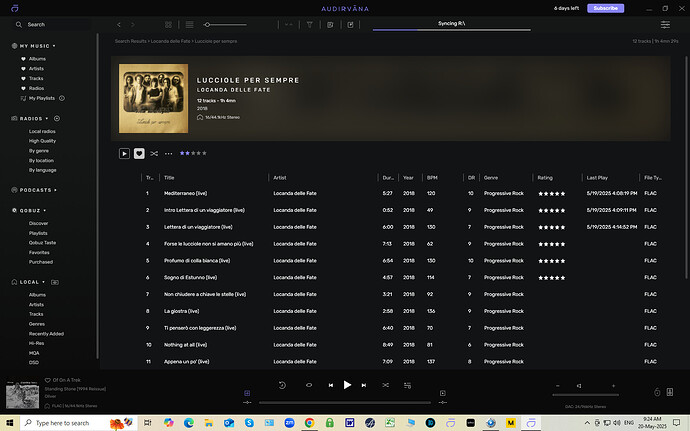Click Locanda delle Fate in the breadcrumb
690x431 pixels.
[x=171, y=41]
